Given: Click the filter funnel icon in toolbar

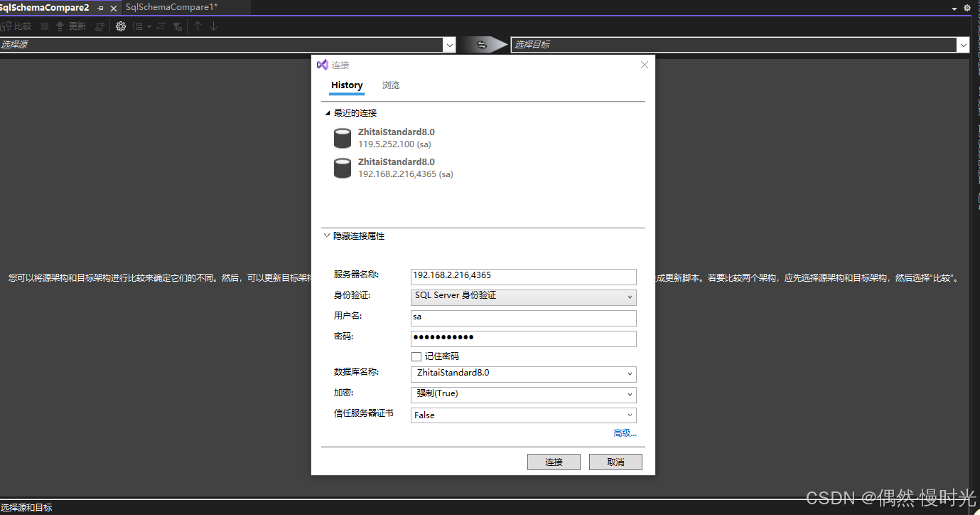Looking at the screenshot, I should [x=178, y=26].
